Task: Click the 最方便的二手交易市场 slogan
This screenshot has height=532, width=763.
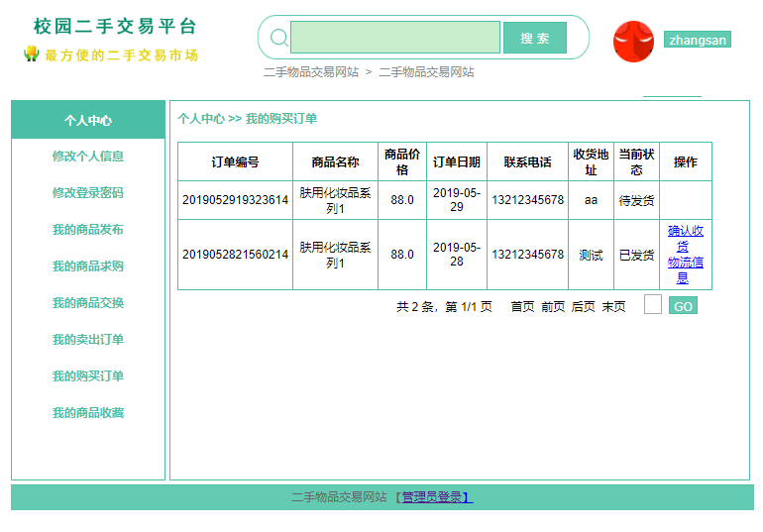Action: click(x=121, y=55)
